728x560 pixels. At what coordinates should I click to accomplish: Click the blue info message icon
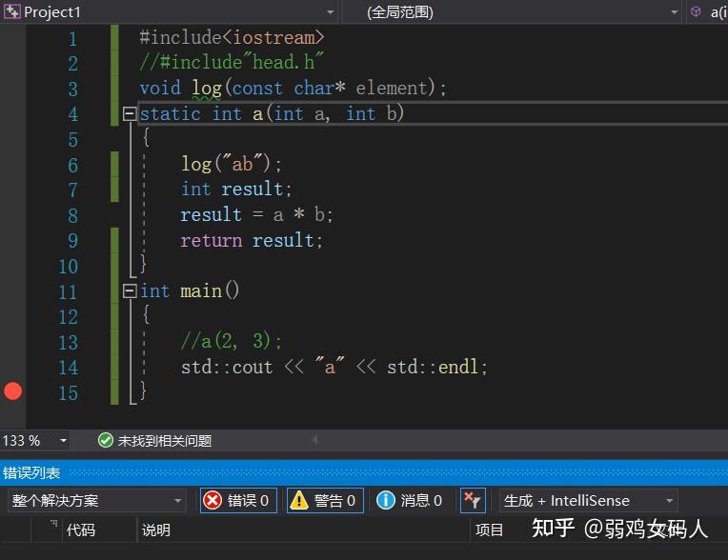pos(385,501)
